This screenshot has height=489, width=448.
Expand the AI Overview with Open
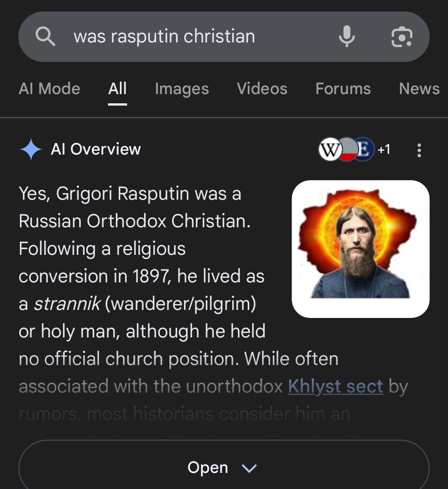tap(208, 468)
